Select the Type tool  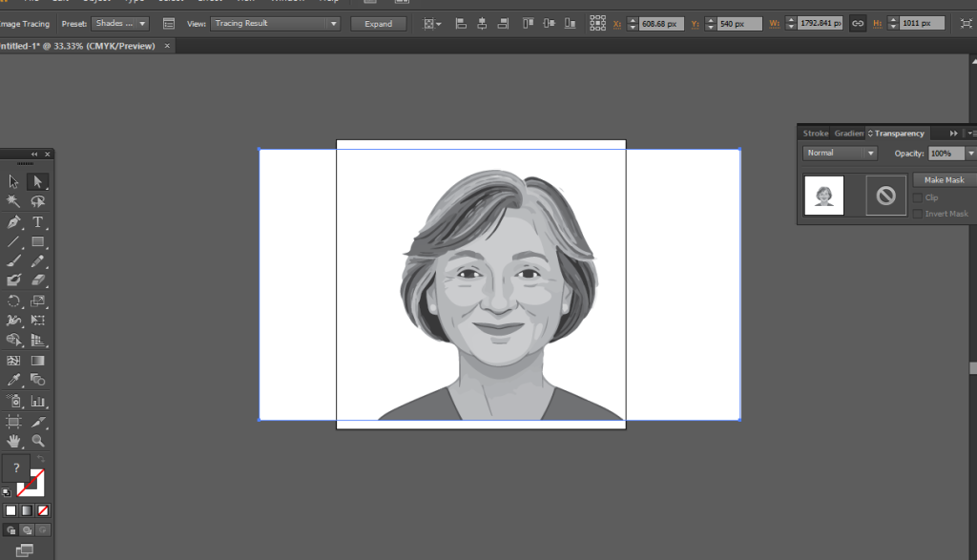(37, 221)
